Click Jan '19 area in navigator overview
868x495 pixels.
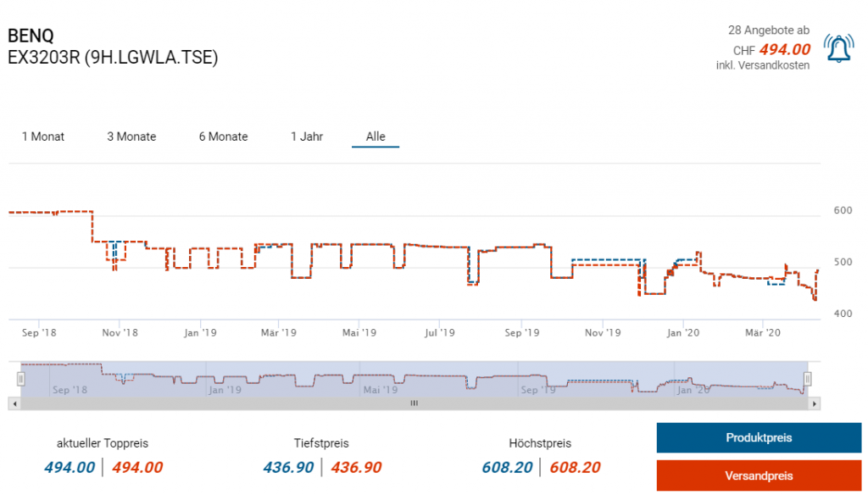pyautogui.click(x=224, y=390)
